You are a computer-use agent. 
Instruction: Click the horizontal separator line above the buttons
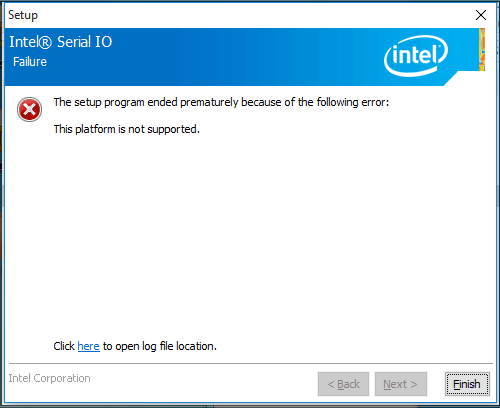pyautogui.click(x=251, y=363)
